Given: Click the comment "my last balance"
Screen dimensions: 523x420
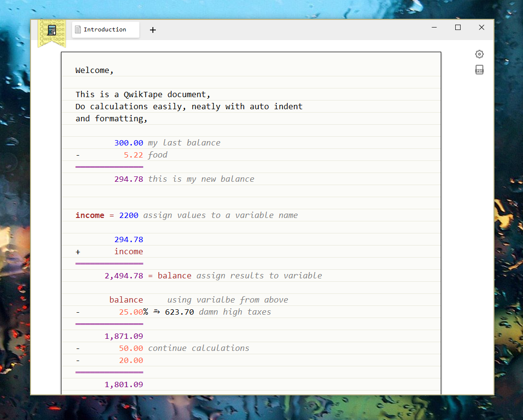Looking at the screenshot, I should coord(184,143).
